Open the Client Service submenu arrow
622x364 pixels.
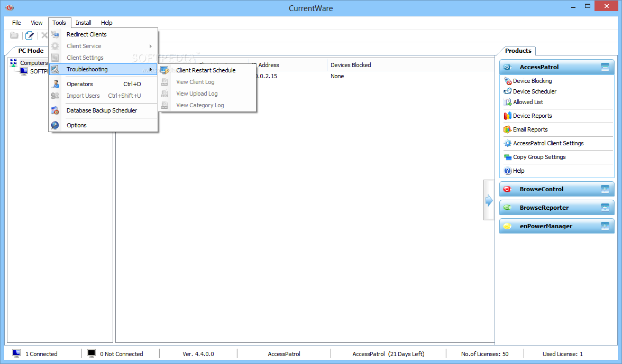click(151, 46)
